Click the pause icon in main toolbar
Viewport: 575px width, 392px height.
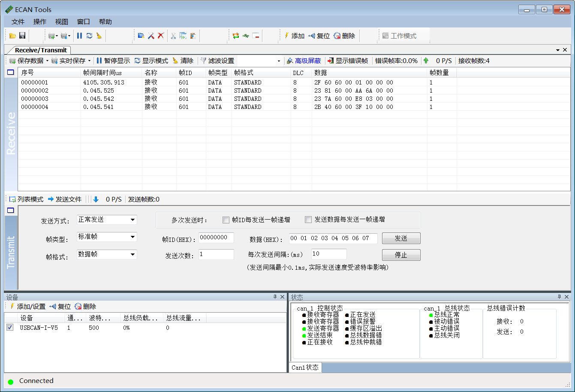(79, 36)
